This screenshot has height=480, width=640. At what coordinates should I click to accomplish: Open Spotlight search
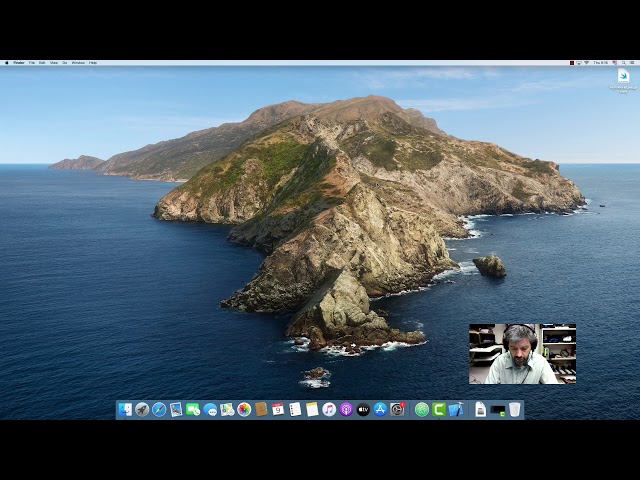(x=624, y=63)
